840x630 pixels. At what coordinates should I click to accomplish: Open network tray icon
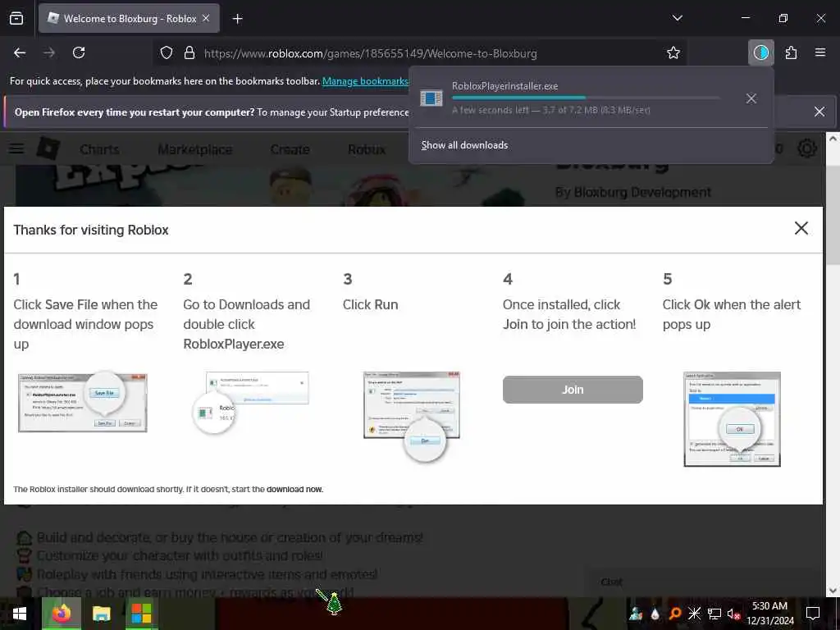point(714,614)
